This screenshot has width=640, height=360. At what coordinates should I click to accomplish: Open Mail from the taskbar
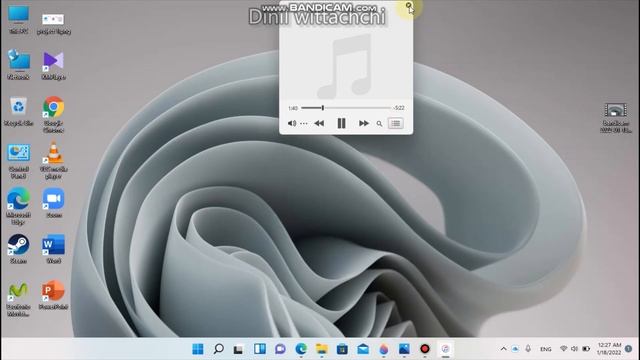(363, 349)
